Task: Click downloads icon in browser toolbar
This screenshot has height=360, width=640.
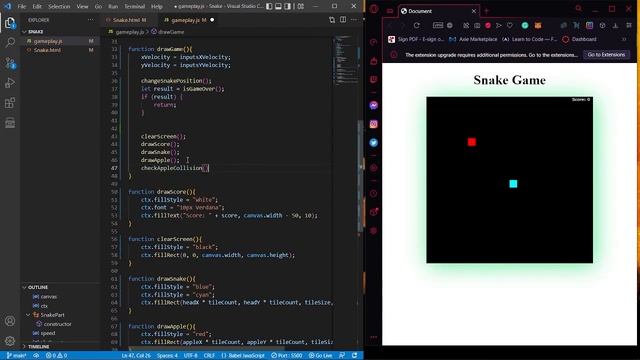Action: (616, 25)
